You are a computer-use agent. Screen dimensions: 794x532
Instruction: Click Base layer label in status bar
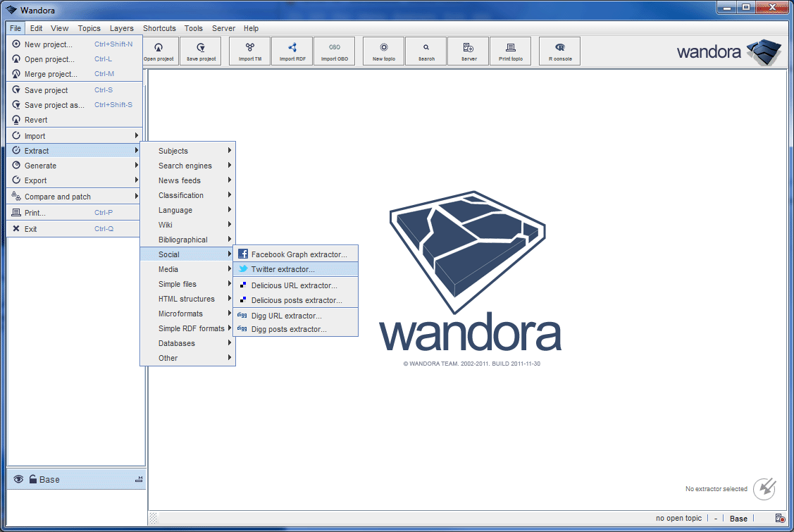tap(738, 519)
